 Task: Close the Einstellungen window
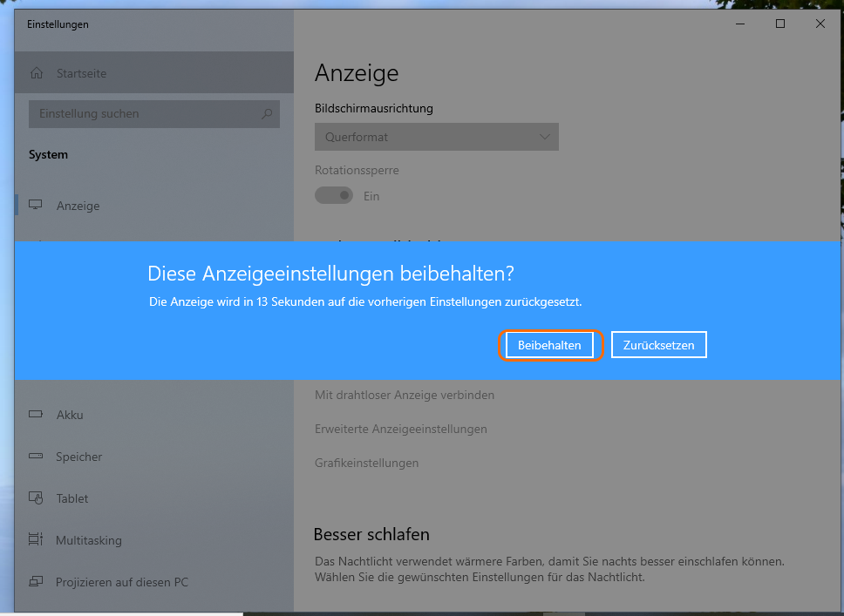tap(820, 24)
